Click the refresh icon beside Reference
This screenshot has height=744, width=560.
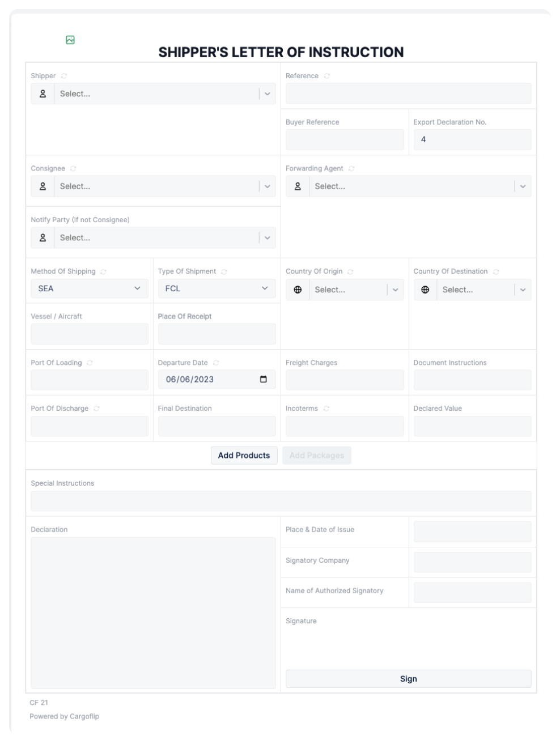pyautogui.click(x=327, y=76)
